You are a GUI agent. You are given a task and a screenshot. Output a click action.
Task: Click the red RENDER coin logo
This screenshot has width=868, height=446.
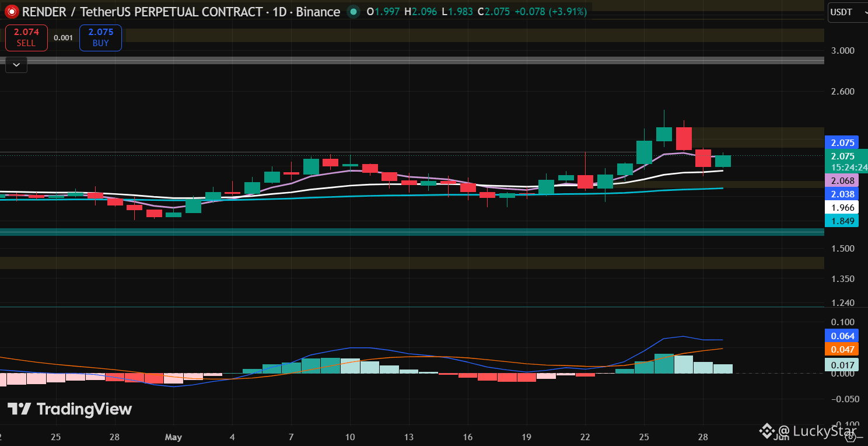12,11
